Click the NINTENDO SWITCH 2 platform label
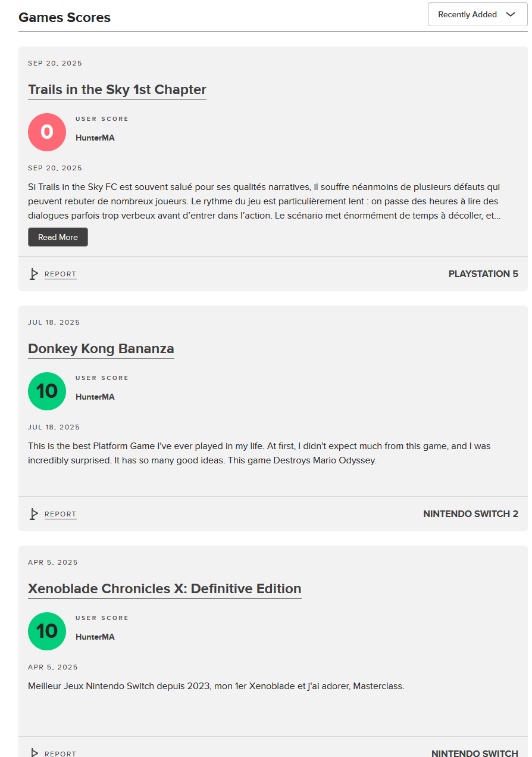532x757 pixels. (x=471, y=514)
